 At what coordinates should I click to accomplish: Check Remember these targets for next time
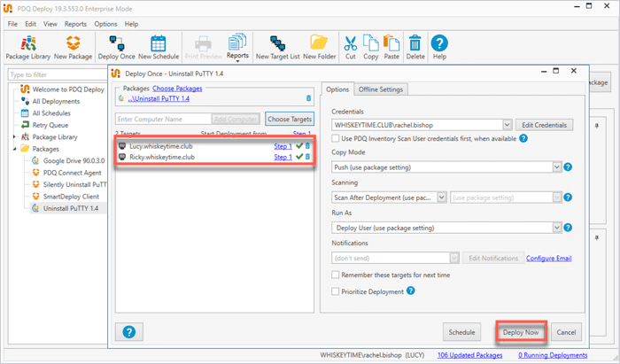(336, 275)
